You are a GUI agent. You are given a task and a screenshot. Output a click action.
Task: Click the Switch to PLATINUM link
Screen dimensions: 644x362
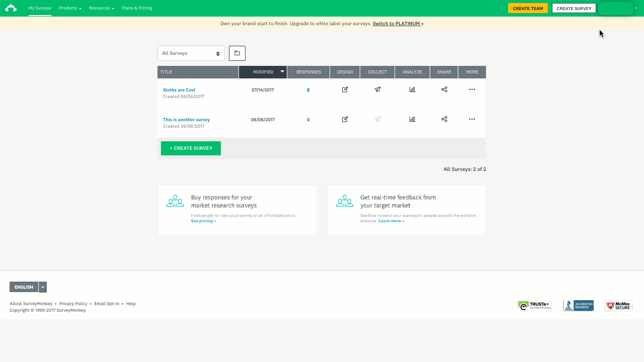(396, 24)
